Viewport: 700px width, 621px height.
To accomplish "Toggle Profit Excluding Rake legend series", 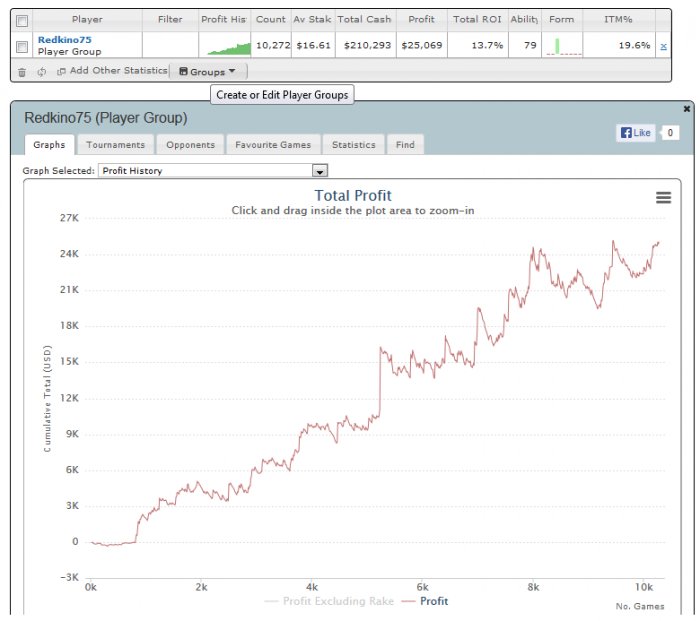I will pos(329,601).
